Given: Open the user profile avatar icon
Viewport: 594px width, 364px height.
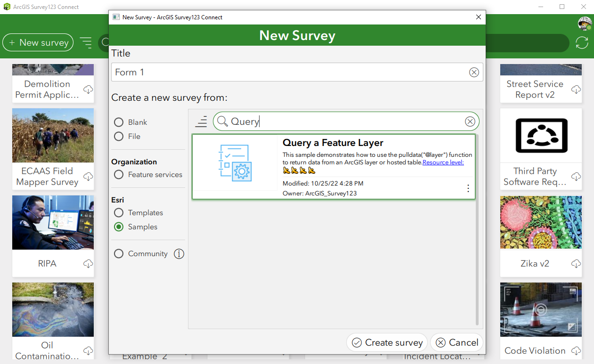Looking at the screenshot, I should coord(584,23).
